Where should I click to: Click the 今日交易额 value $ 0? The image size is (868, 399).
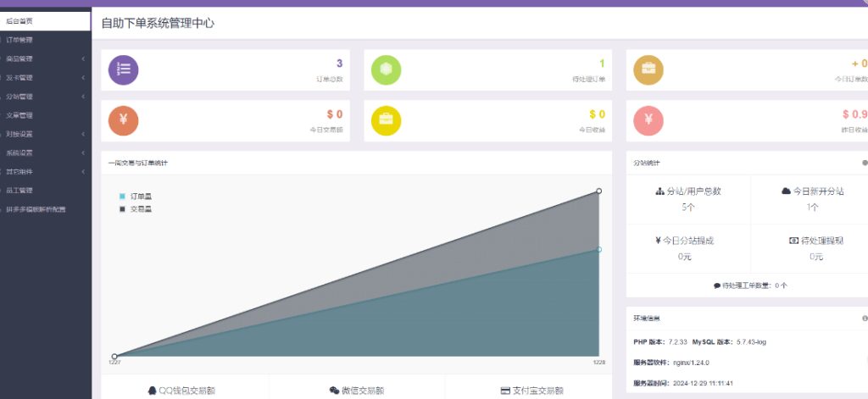click(x=334, y=114)
